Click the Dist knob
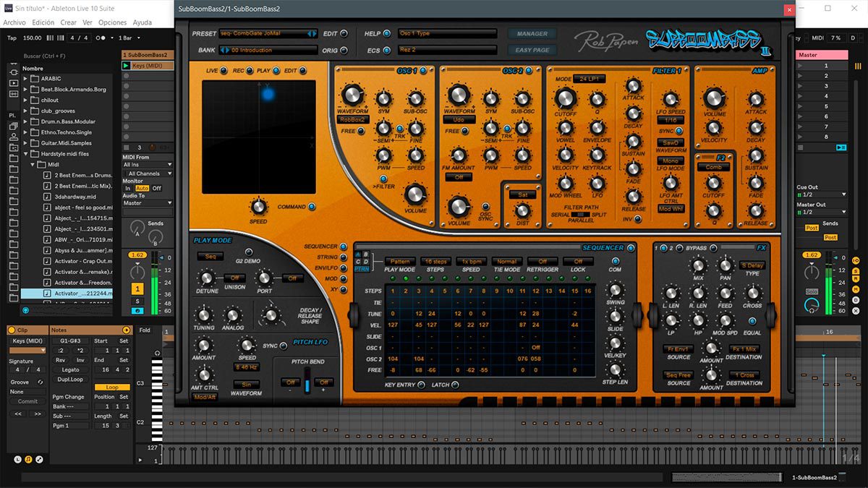 (522, 210)
